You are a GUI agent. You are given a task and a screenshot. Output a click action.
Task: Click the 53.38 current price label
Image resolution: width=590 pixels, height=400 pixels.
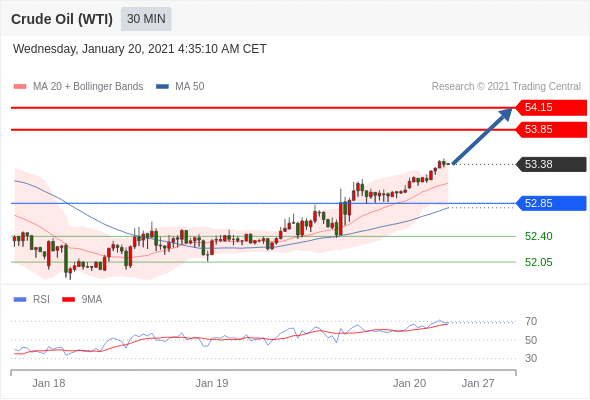pos(551,164)
